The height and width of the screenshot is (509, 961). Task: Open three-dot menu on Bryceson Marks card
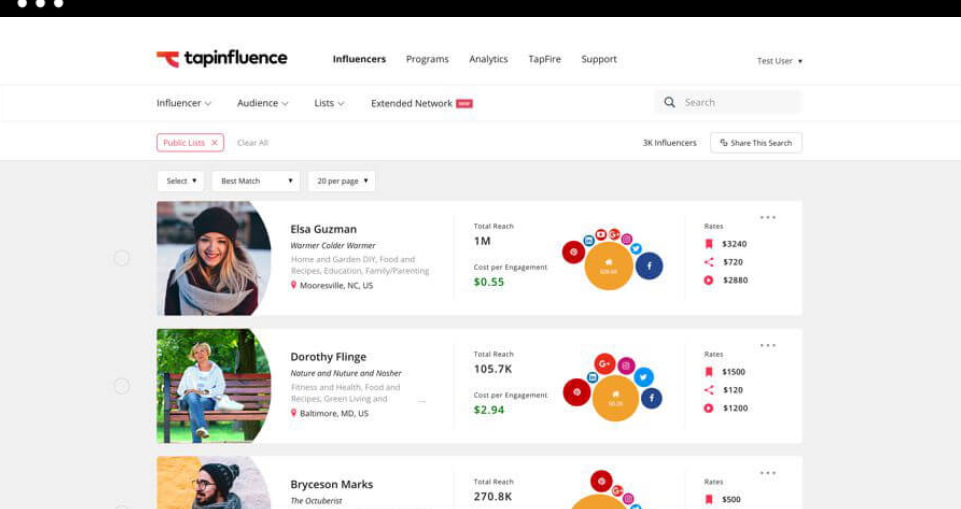point(768,473)
